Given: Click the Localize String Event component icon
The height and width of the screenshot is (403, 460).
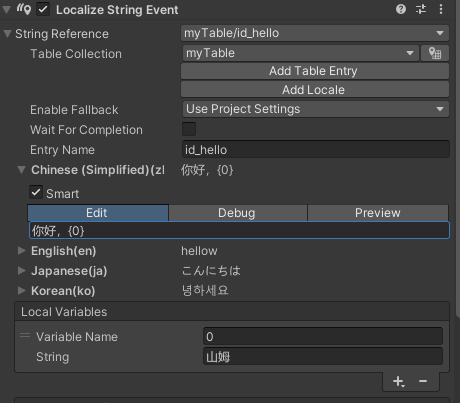Looking at the screenshot, I should pyautogui.click(x=24, y=9).
